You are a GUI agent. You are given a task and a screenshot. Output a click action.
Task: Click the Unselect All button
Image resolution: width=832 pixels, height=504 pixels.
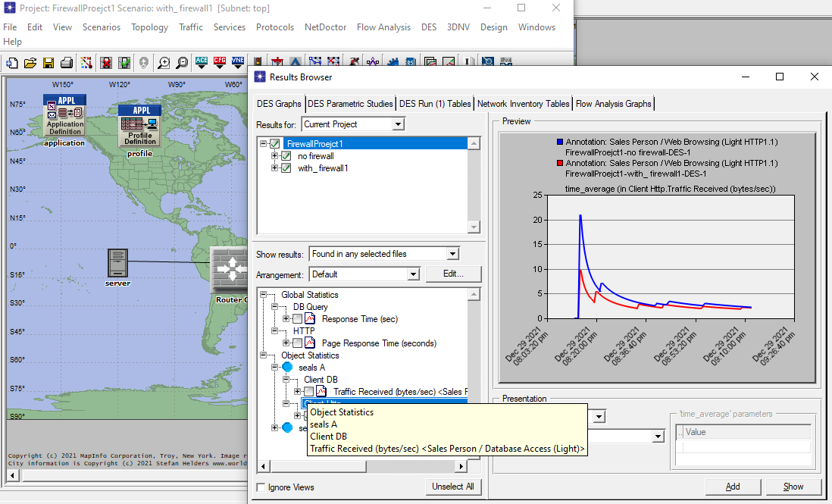pos(452,487)
